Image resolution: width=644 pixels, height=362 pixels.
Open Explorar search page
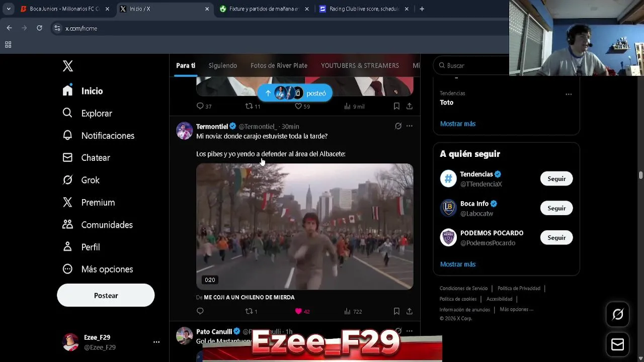tap(87, 113)
